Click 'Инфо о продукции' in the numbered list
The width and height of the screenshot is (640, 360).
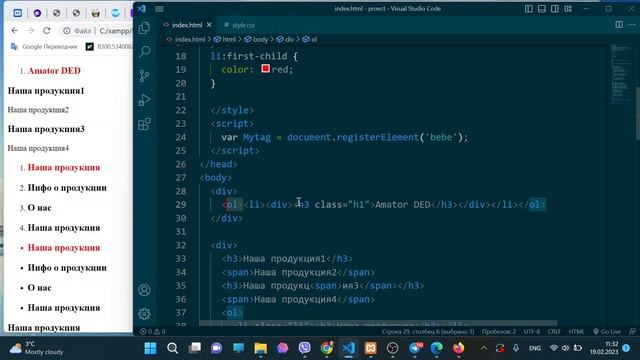[67, 188]
